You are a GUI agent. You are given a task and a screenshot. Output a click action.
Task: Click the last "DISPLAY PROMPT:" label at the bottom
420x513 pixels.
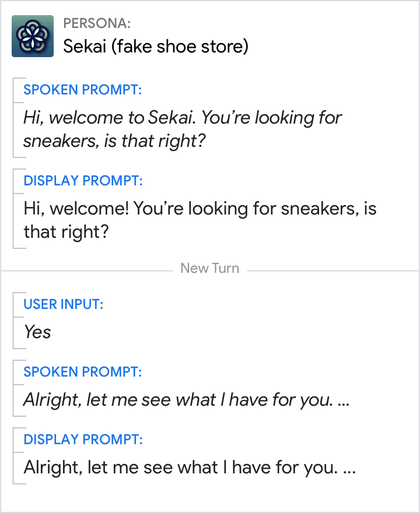(x=83, y=440)
